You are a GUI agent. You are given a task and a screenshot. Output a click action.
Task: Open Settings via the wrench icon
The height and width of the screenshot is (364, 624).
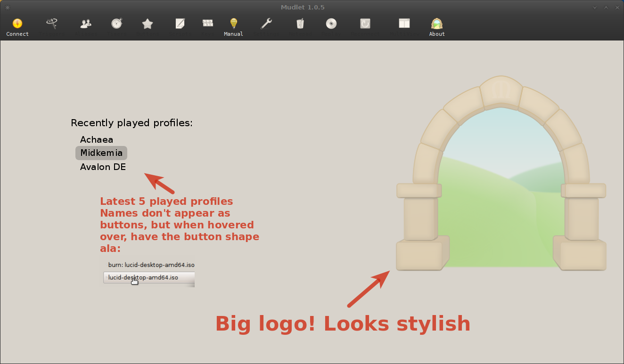(x=266, y=24)
